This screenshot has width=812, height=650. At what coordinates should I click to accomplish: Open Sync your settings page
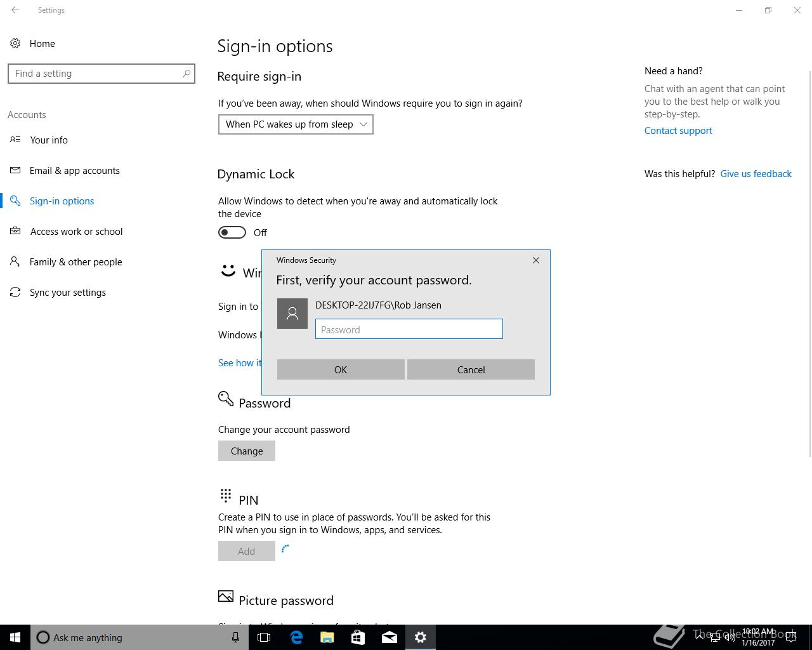point(68,292)
